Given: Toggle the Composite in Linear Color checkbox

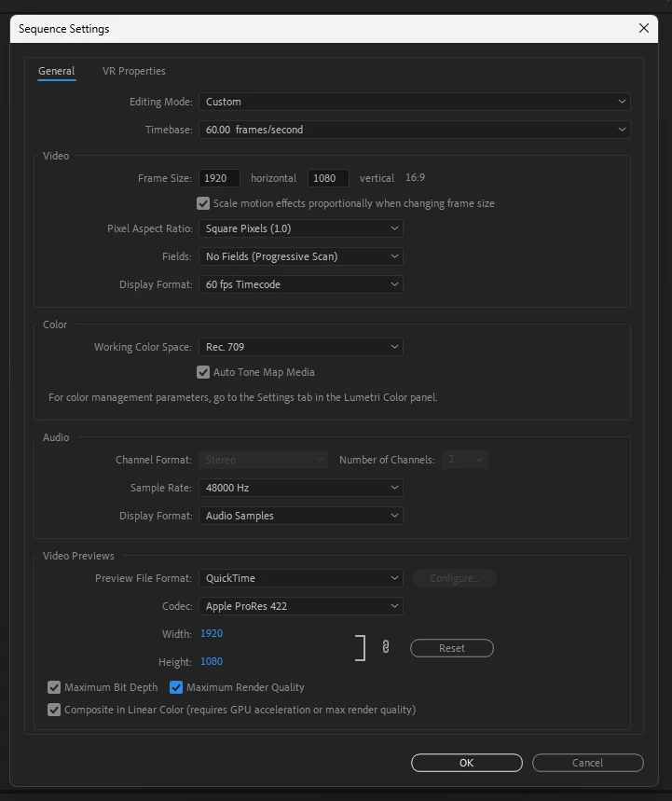Looking at the screenshot, I should pyautogui.click(x=54, y=710).
